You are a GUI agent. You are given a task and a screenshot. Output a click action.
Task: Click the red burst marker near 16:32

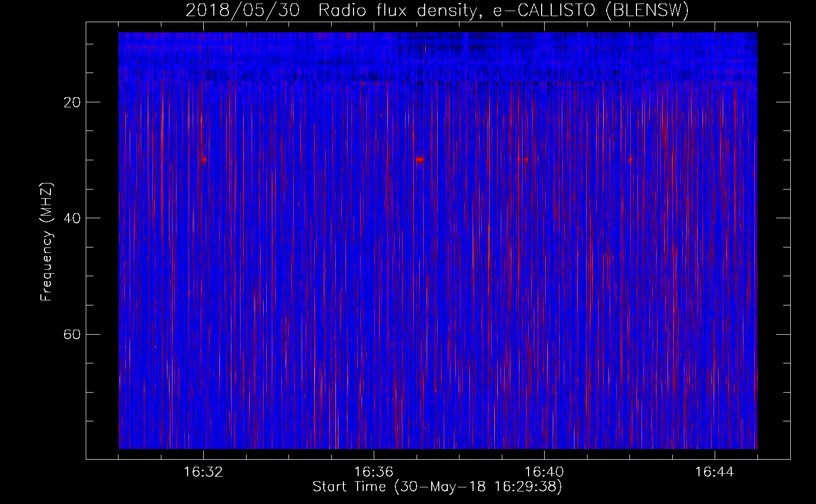(204, 160)
